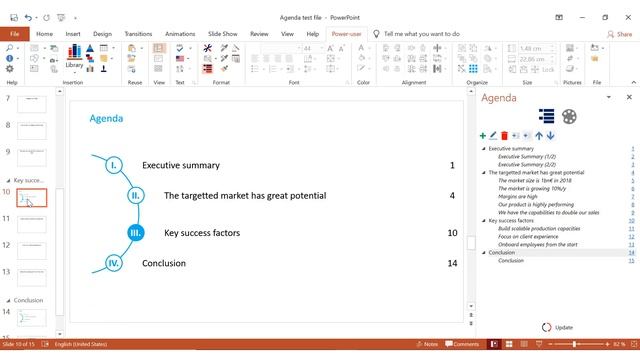Collapse the Key success section in slide panel

(x=8, y=180)
